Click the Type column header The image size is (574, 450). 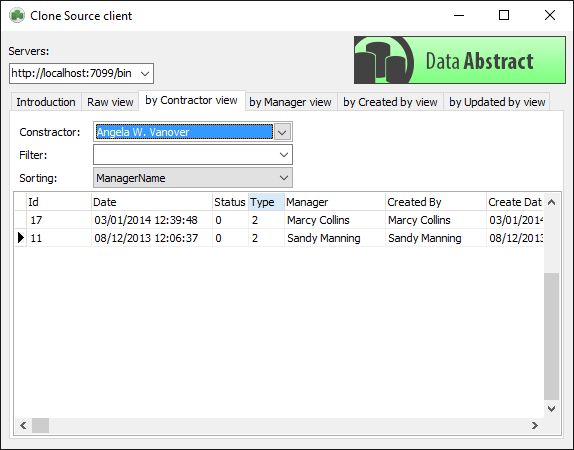[x=266, y=202]
